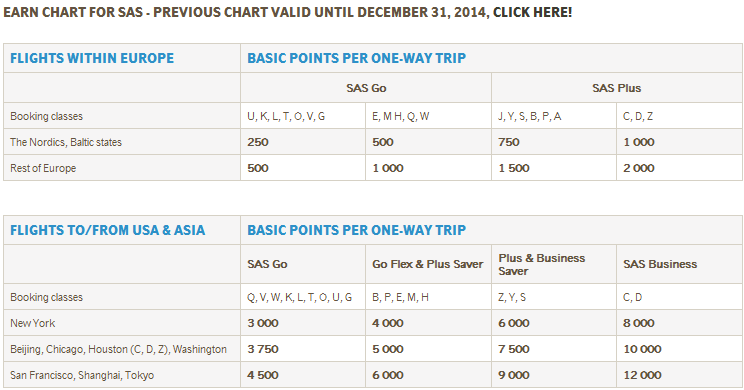The width and height of the screenshot is (744, 390).
Task: Select the 'New York' row label
Action: pos(33,323)
